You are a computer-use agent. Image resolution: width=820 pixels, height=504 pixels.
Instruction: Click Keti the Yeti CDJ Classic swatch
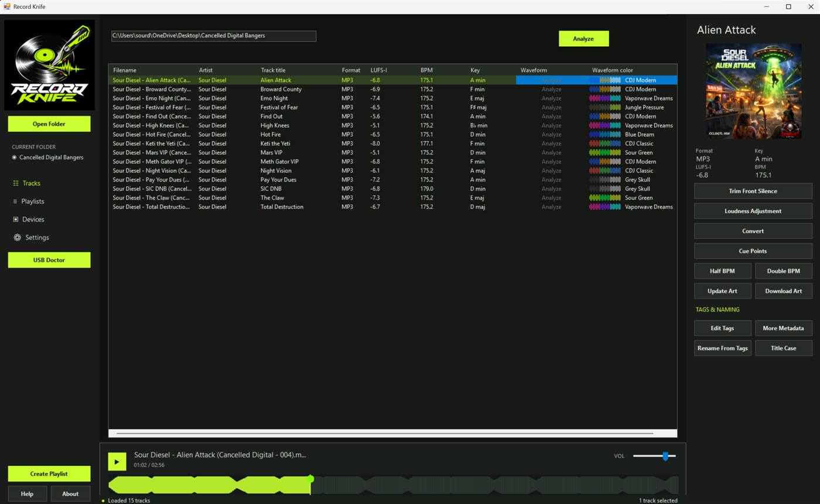[605, 143]
